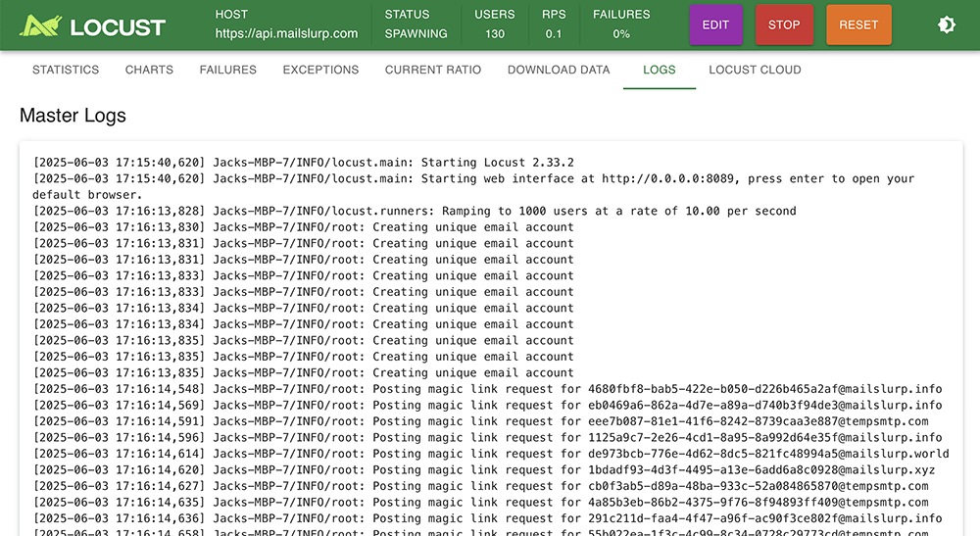Click the SPAWNING status value
The height and width of the screenshot is (536, 980).
tap(416, 33)
